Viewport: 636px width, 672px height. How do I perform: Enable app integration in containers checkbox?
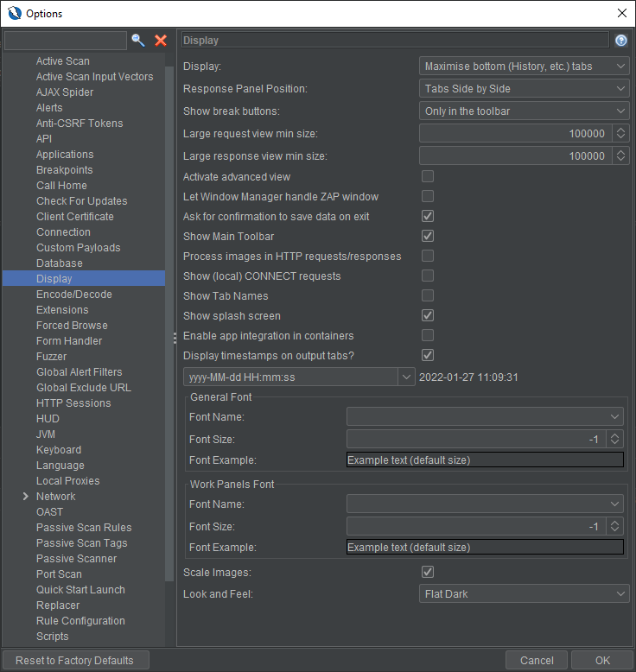tap(428, 335)
